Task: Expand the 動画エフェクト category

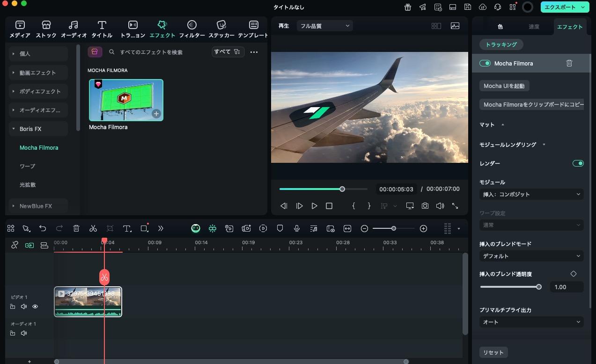Action: tap(38, 73)
